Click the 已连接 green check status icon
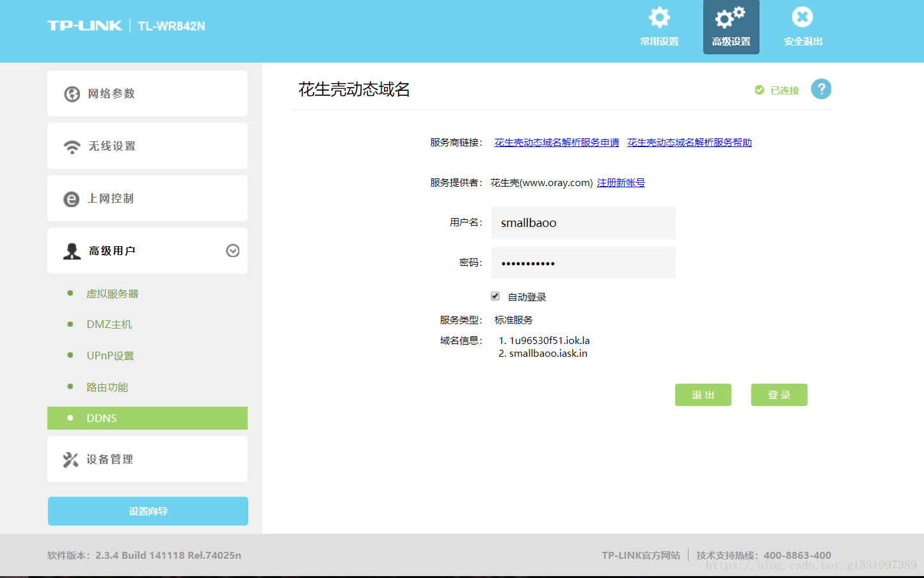 760,90
